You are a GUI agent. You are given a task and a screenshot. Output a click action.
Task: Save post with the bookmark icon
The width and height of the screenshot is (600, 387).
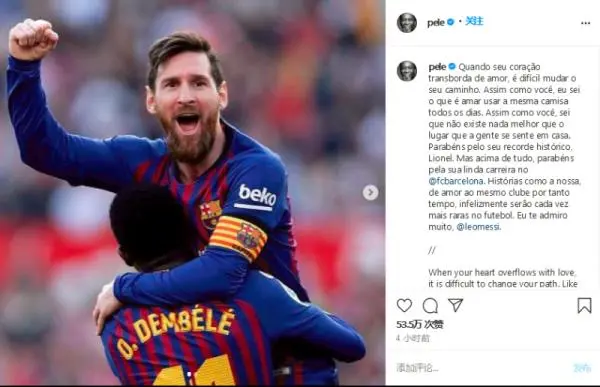(x=584, y=305)
